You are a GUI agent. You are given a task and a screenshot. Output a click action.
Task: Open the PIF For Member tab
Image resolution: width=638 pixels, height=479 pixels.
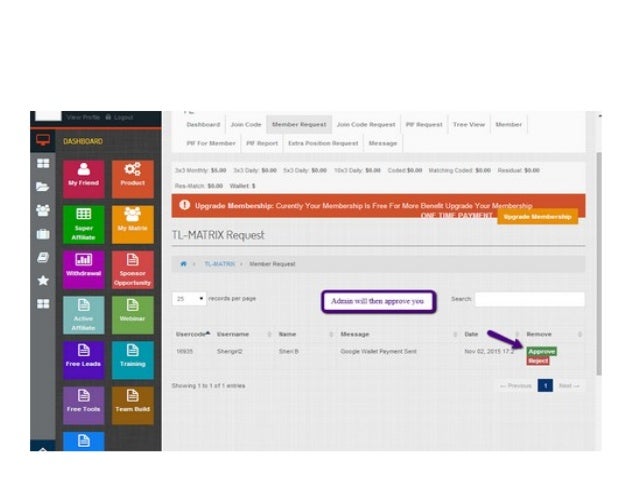coord(211,143)
